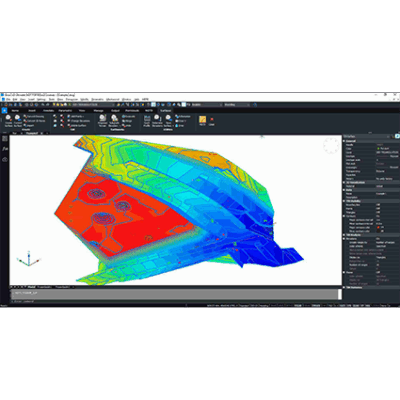This screenshot has width=400, height=400.
Task: Collapse the Data section in Properties
Action: point(344,190)
